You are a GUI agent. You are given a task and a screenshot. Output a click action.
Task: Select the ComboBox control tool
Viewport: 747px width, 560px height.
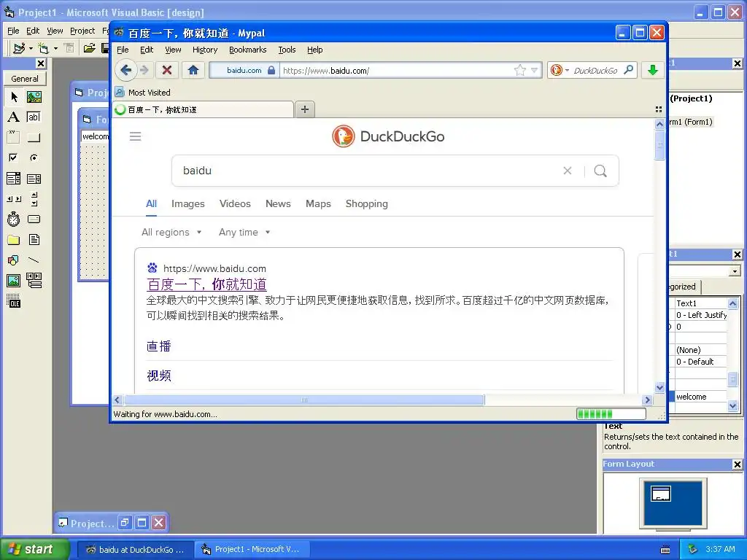14,179
